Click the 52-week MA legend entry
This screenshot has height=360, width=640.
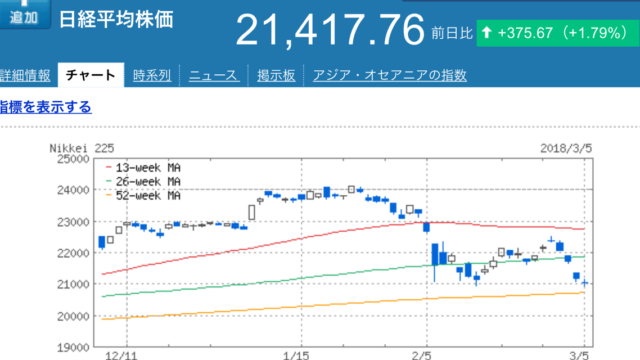[x=143, y=196]
